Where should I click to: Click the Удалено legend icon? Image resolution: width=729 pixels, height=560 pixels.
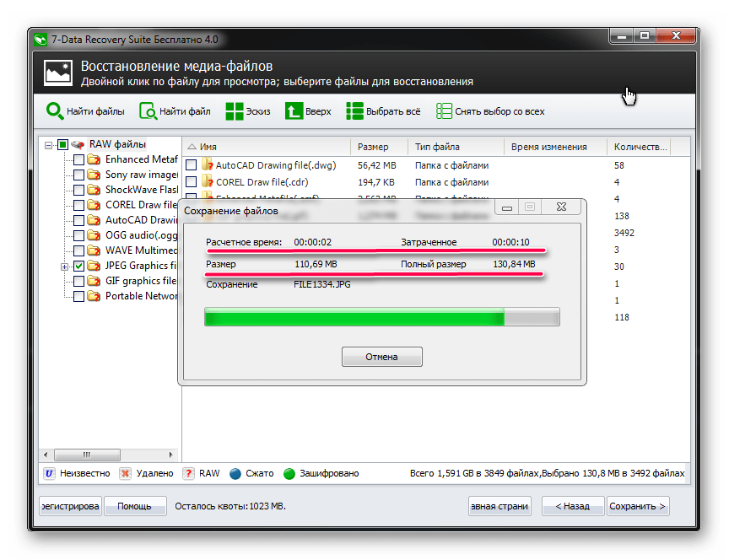point(125,474)
